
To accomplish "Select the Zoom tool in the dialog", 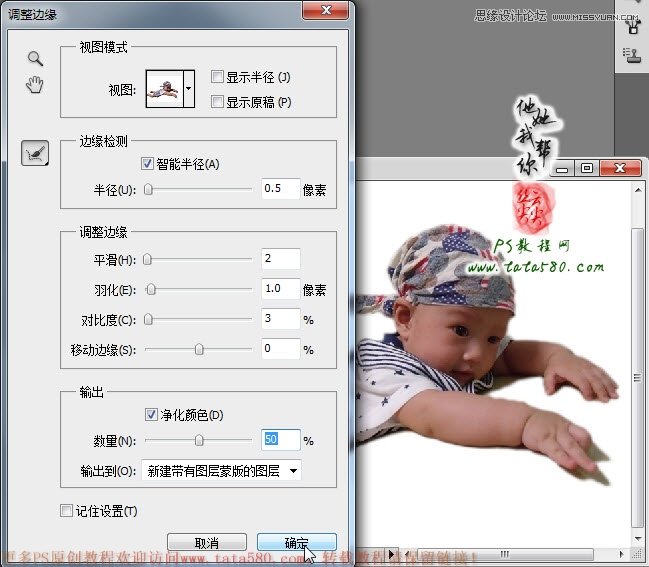I will [35, 59].
